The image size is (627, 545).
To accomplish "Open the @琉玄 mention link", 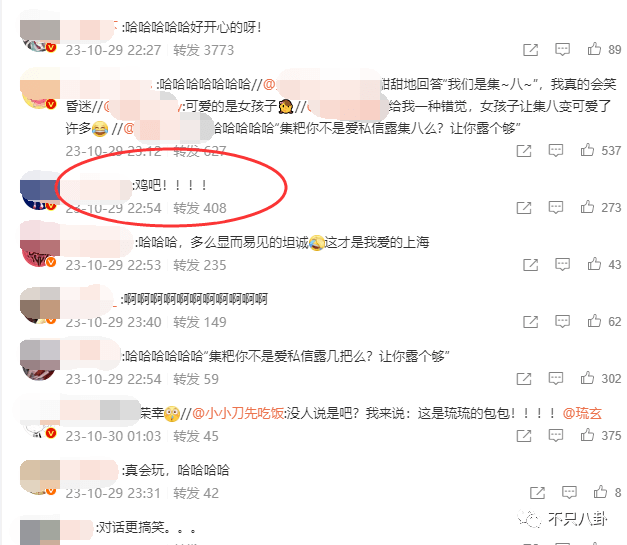I will tap(582, 413).
